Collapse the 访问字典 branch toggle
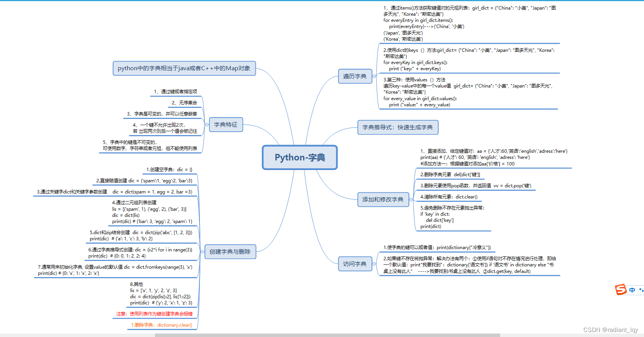Viewport: 644px width, 337px height. coord(374,264)
